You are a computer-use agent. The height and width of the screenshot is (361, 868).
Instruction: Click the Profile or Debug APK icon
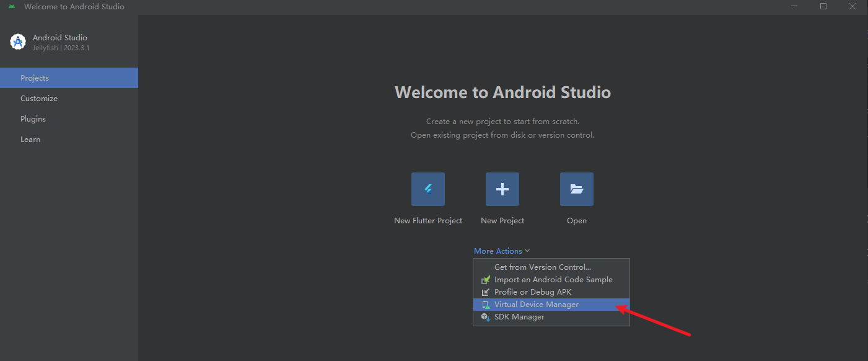486,292
